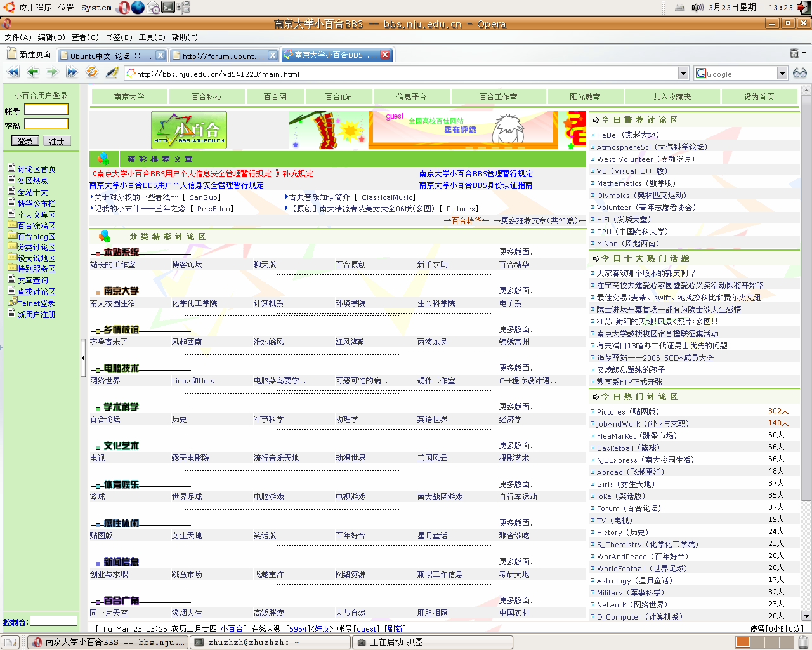The height and width of the screenshot is (650, 812).
Task: Click the logout door icon
Action: (x=804, y=8)
